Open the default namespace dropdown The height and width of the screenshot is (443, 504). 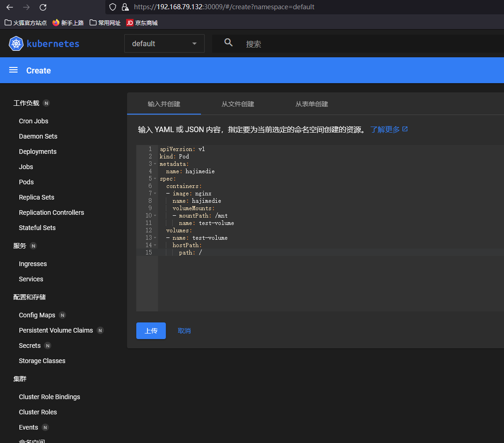[164, 43]
